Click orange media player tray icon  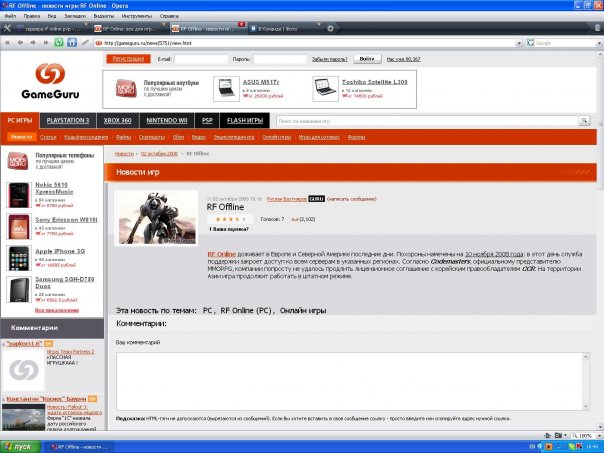549,447
